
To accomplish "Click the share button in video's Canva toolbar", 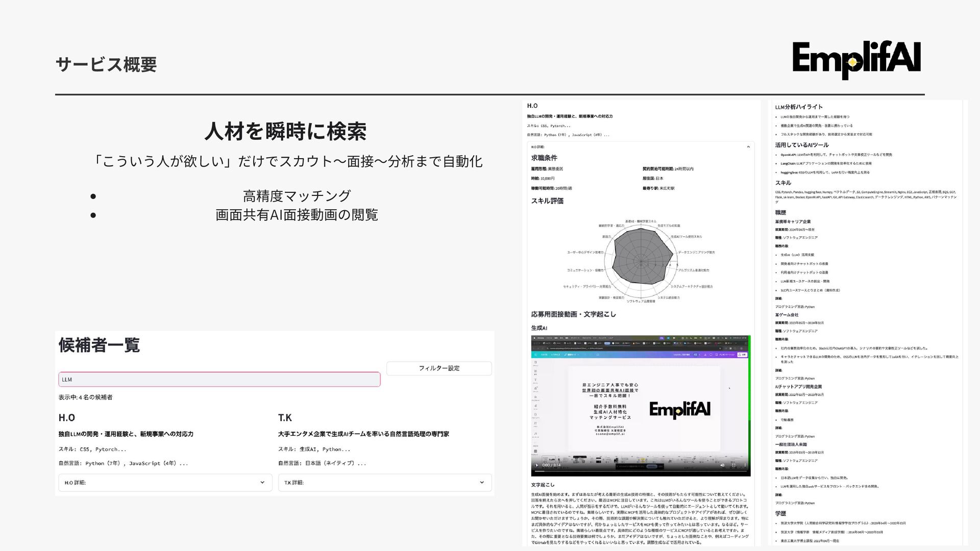I will click(x=742, y=355).
